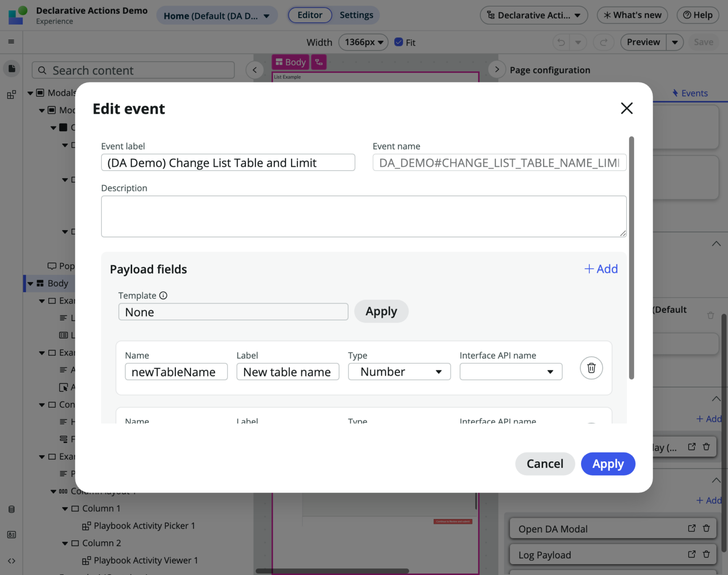Switch to the Settings tab
The height and width of the screenshot is (575, 728).
pos(356,15)
